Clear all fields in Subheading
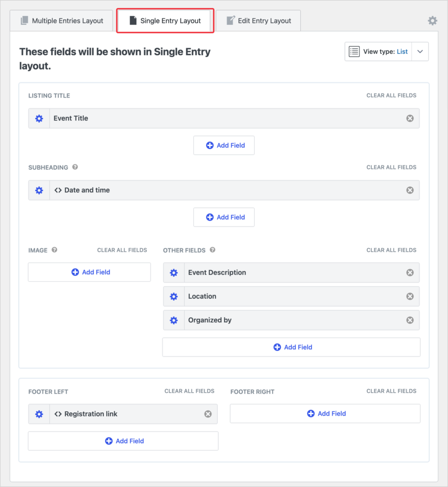This screenshot has width=448, height=487. [x=391, y=167]
